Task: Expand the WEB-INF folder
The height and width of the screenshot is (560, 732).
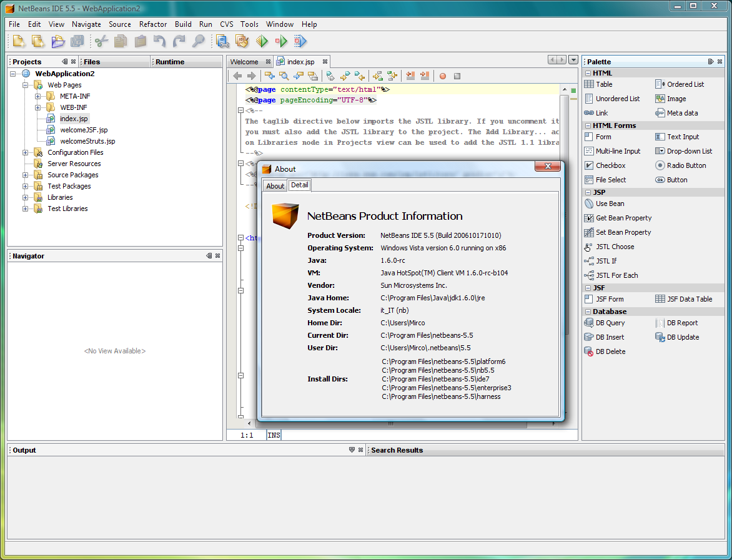Action: pyautogui.click(x=38, y=107)
